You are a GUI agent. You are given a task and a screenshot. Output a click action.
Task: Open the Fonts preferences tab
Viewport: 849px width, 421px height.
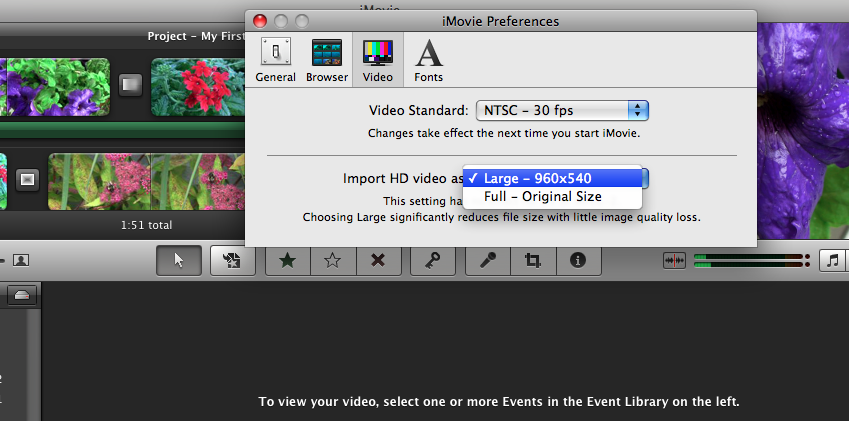[x=428, y=60]
